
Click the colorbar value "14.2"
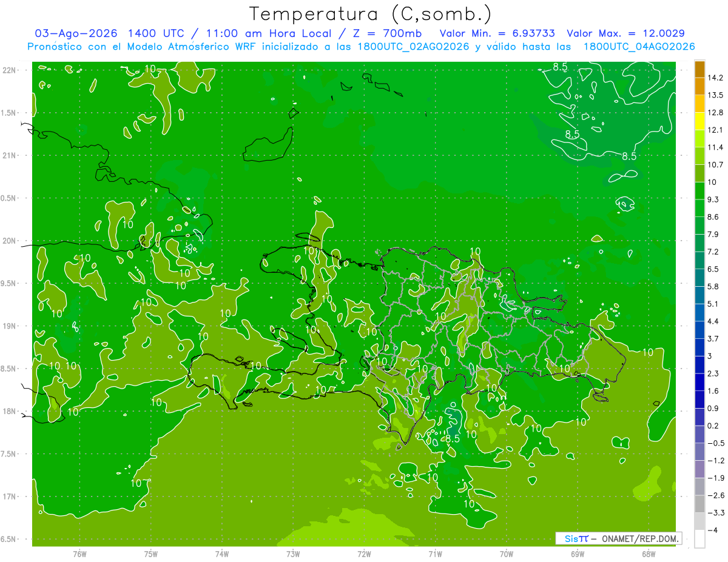click(x=715, y=78)
